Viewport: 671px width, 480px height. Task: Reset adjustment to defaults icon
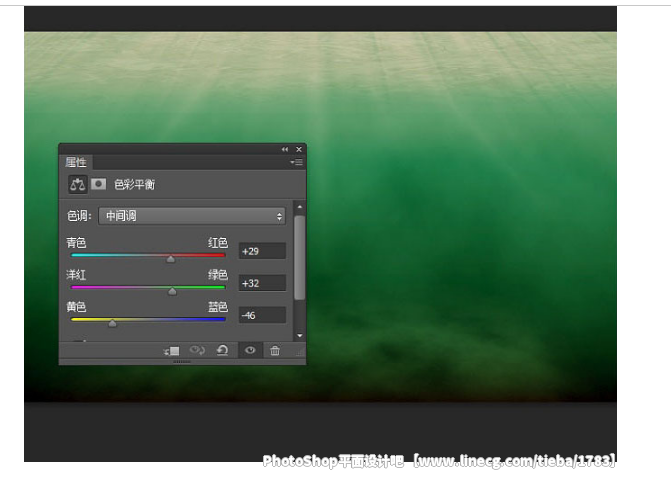222,350
